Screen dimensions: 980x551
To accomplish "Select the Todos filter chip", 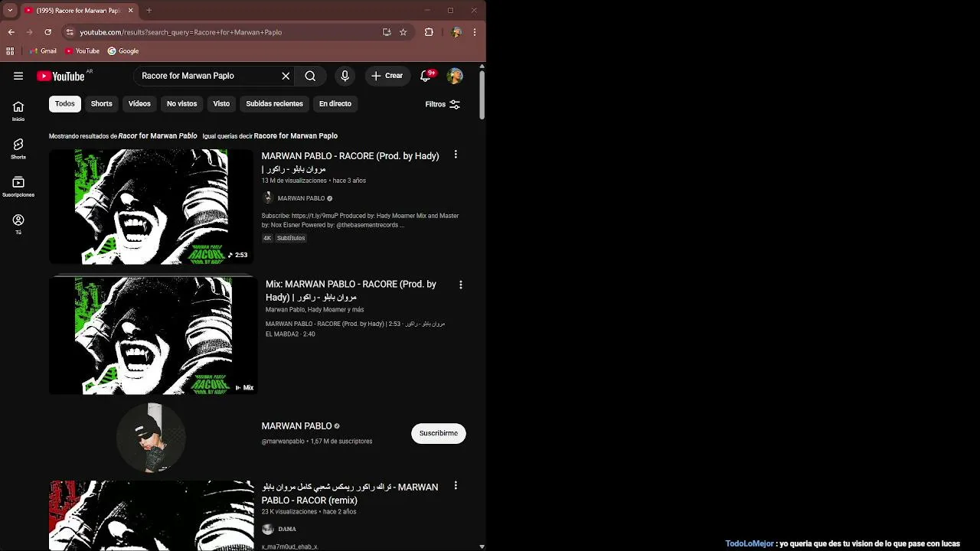I will 65,104.
